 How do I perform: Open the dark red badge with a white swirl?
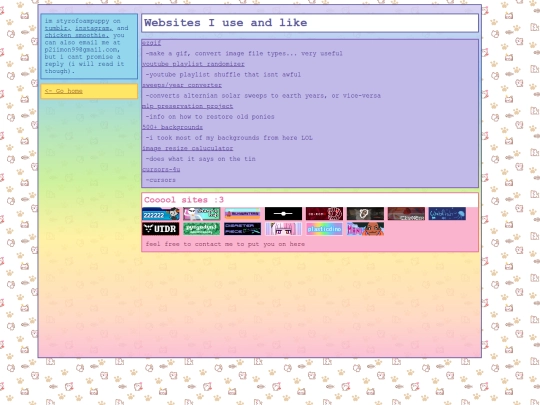tap(324, 214)
